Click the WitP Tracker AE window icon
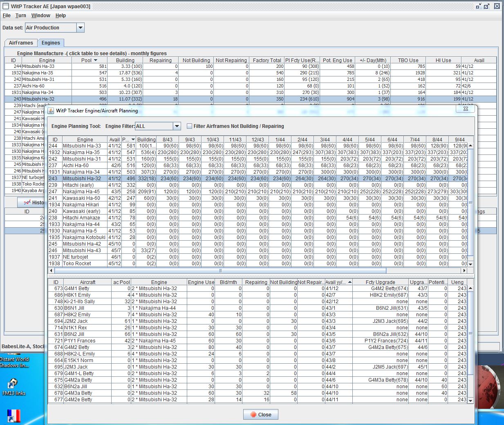The width and height of the screenshot is (504, 425). click(x=5, y=6)
